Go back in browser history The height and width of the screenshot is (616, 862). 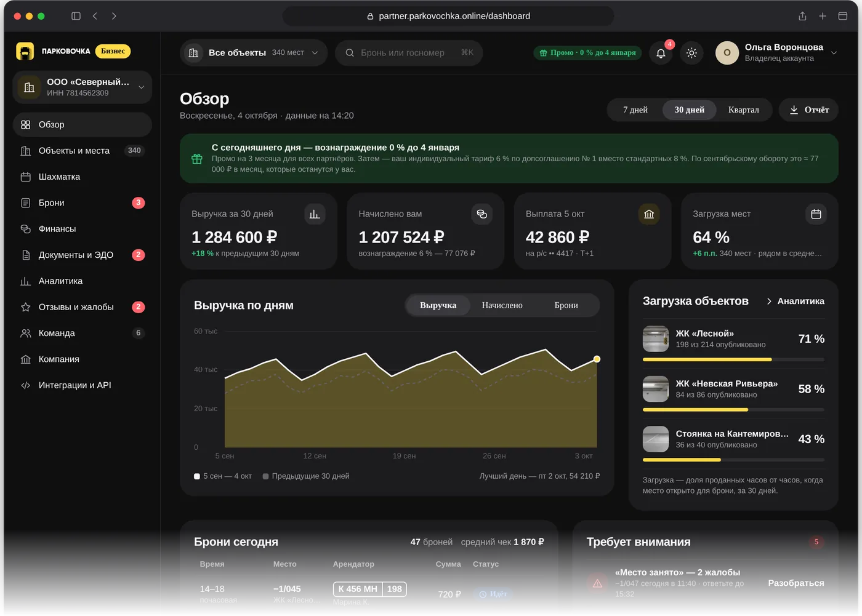(x=95, y=16)
